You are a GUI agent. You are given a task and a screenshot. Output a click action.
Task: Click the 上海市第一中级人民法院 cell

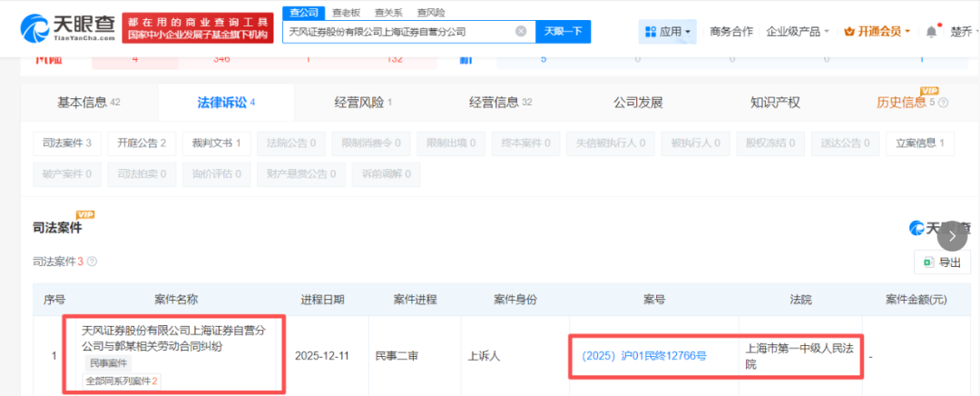click(799, 356)
